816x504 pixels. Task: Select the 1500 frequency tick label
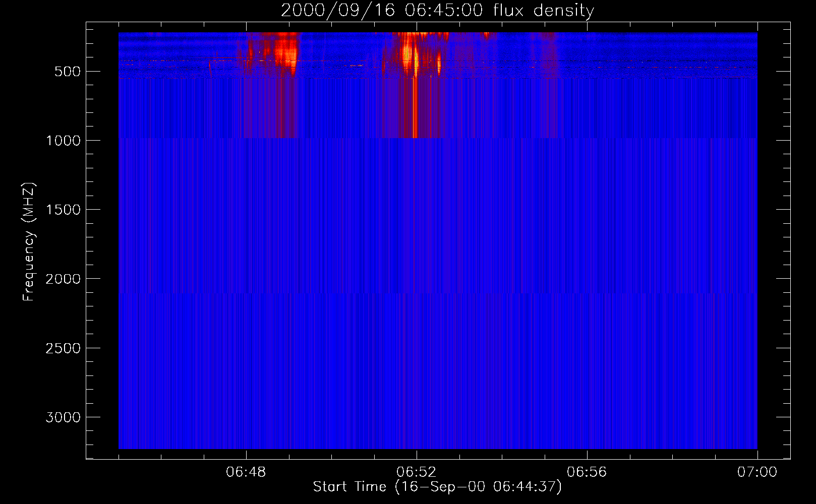click(63, 210)
